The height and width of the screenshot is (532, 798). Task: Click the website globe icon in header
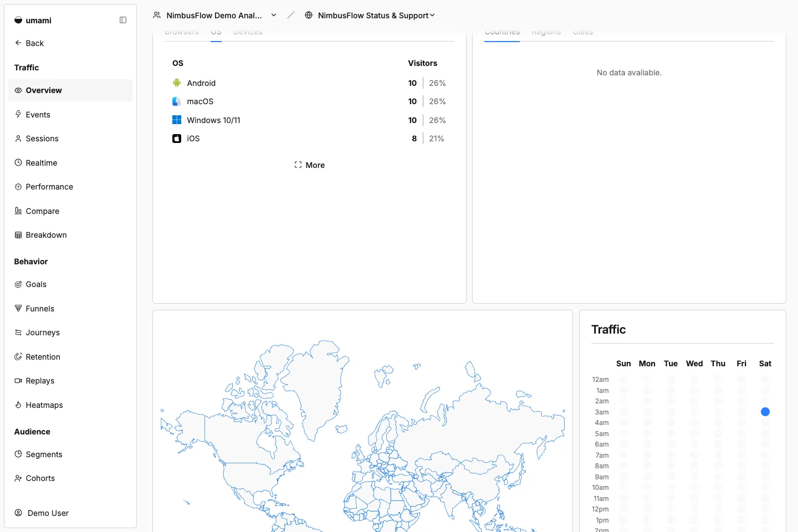[309, 15]
